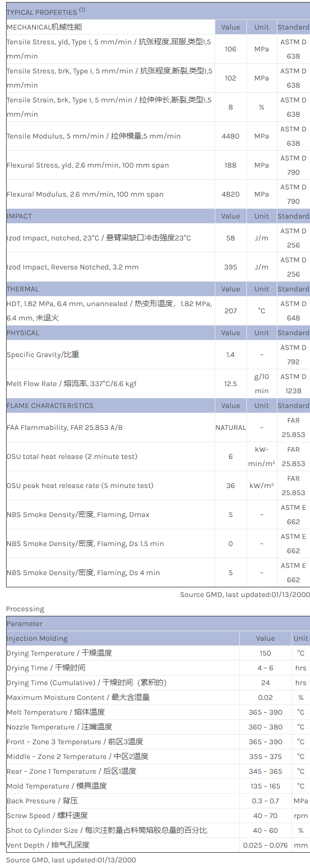The height and width of the screenshot is (868, 310).
Task: Click the TYPICAL PROPERTIES table heading
Action: [46, 12]
